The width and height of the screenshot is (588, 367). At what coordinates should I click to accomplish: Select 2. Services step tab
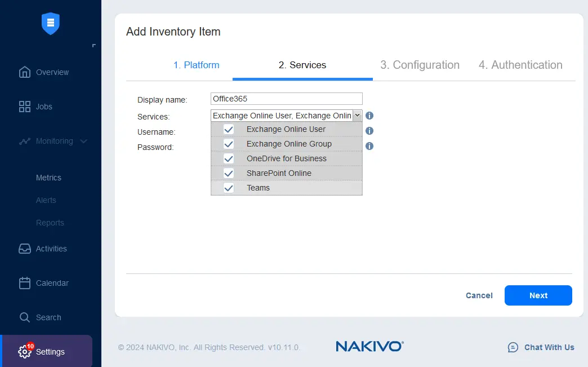pos(302,65)
